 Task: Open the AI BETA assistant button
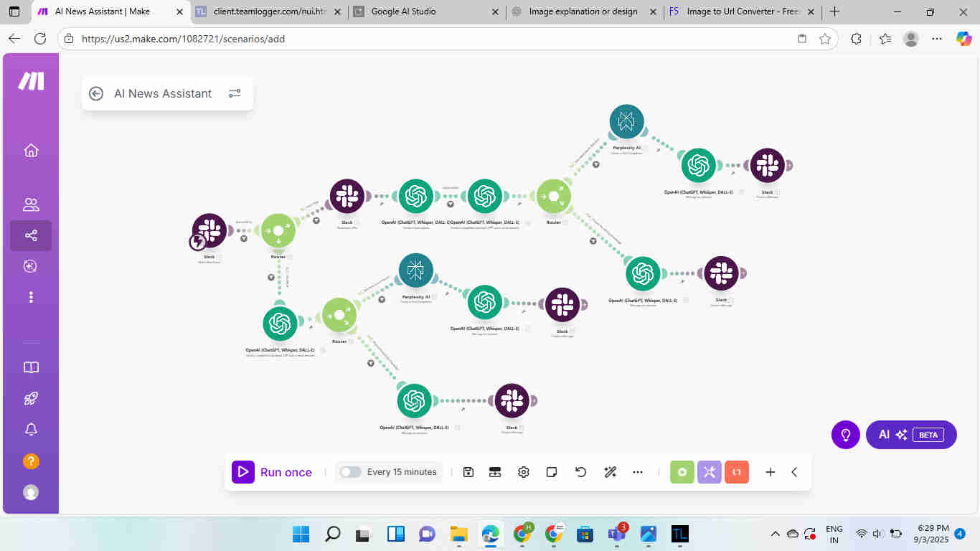pos(911,435)
